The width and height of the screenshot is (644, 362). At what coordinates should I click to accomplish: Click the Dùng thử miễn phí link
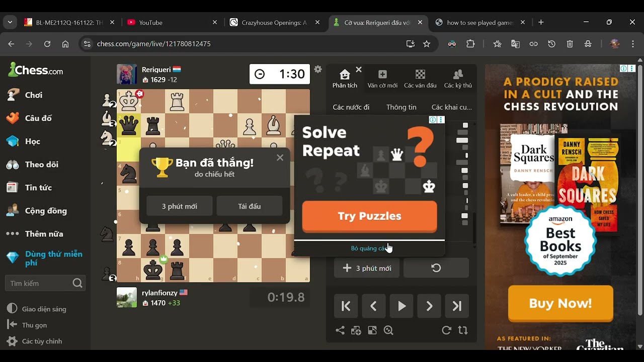pyautogui.click(x=45, y=258)
